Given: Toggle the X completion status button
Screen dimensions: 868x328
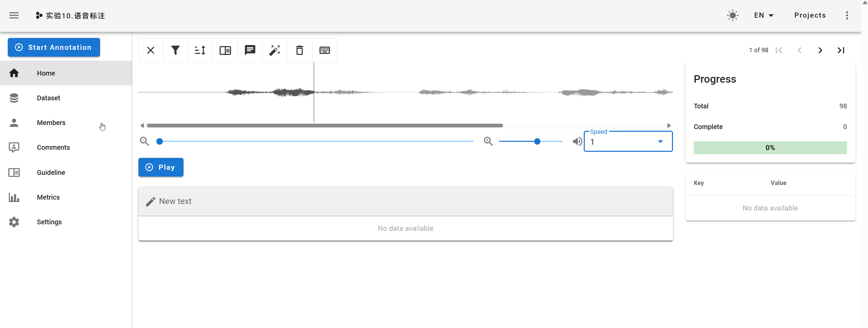Looking at the screenshot, I should tap(151, 50).
